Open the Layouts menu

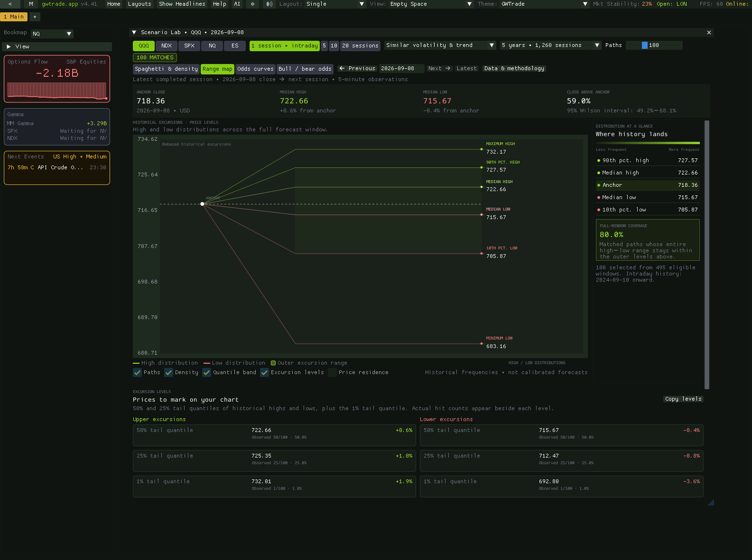[x=139, y=4]
